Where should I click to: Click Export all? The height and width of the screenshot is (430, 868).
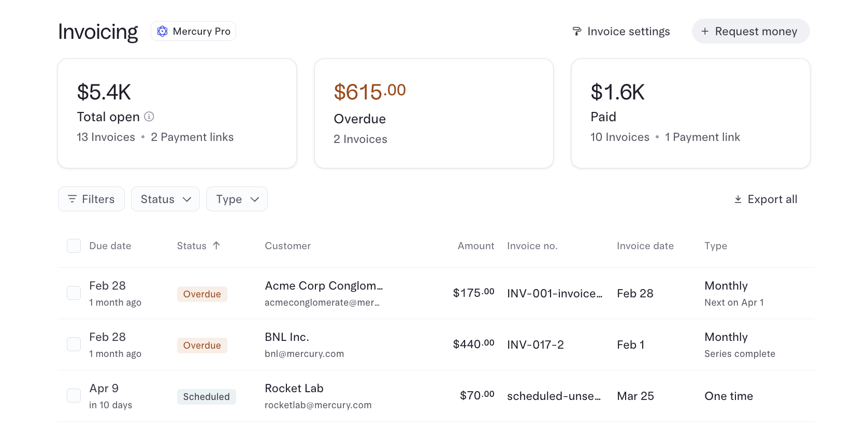click(x=765, y=199)
